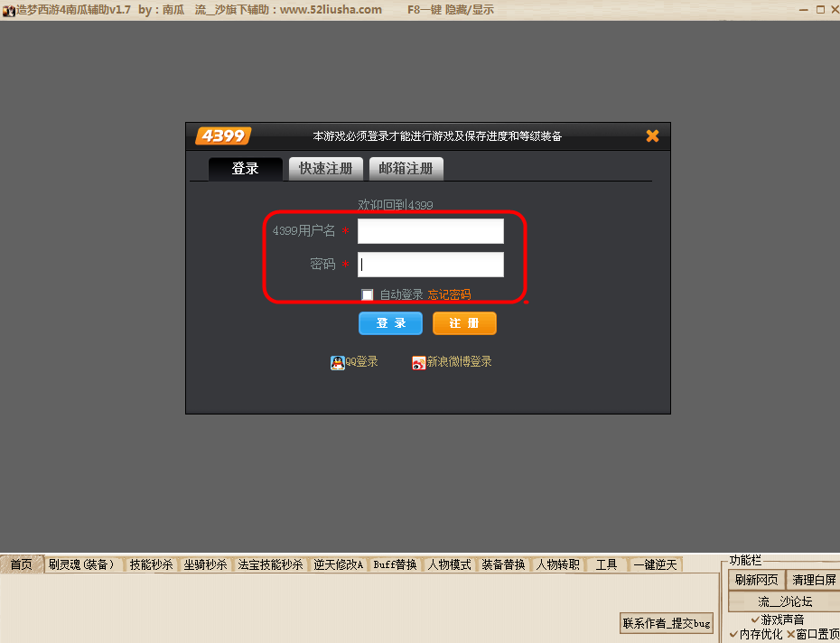Open the 人物模式 tab

coord(449,564)
